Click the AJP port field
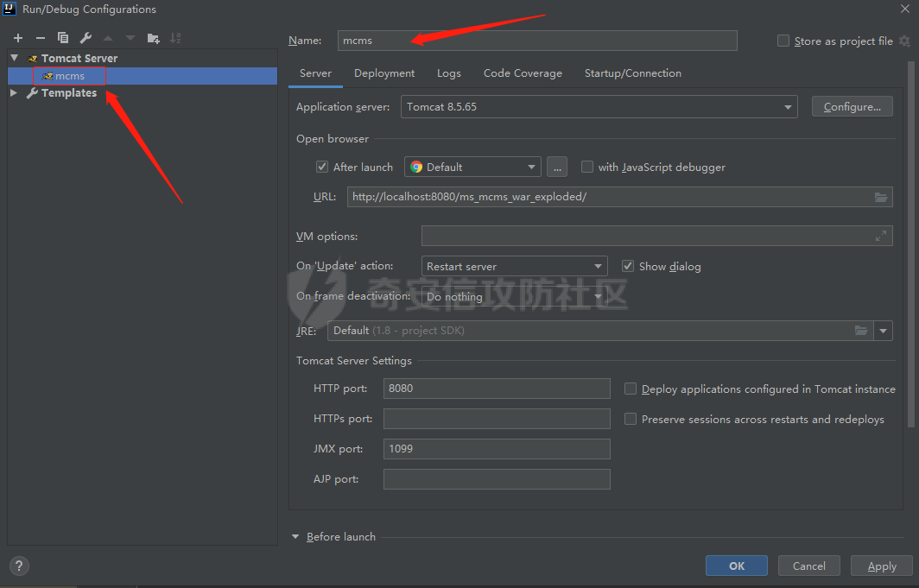 [x=497, y=479]
